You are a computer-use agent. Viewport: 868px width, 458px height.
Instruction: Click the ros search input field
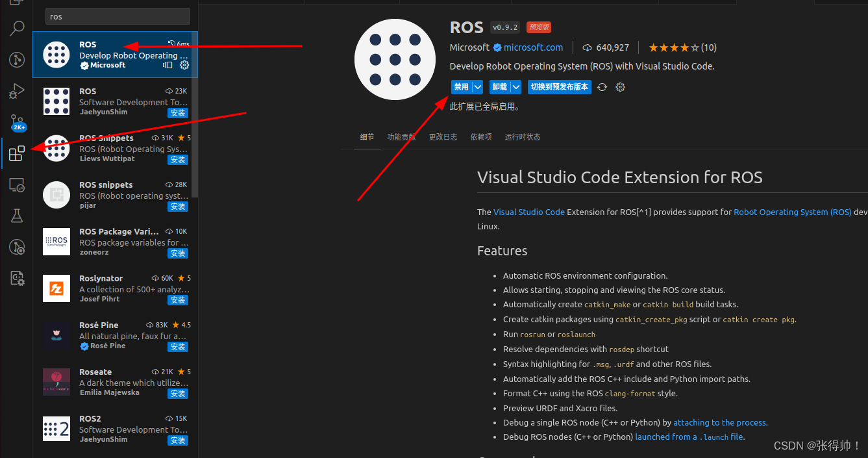point(117,16)
